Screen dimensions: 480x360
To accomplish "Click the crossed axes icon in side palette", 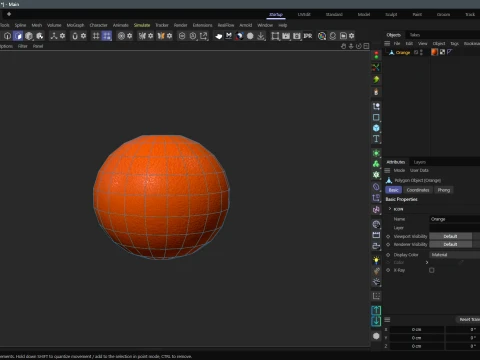I will click(376, 68).
